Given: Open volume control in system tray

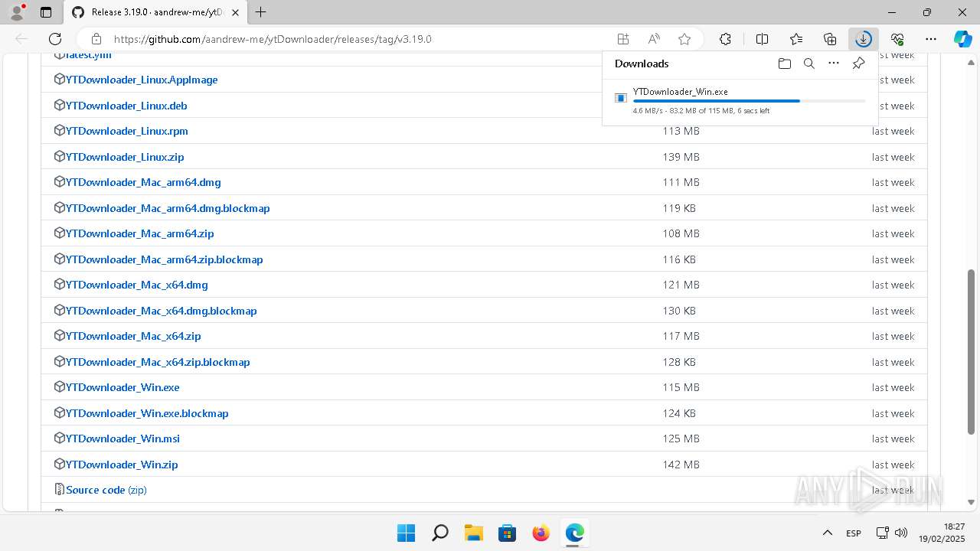Looking at the screenshot, I should [901, 533].
